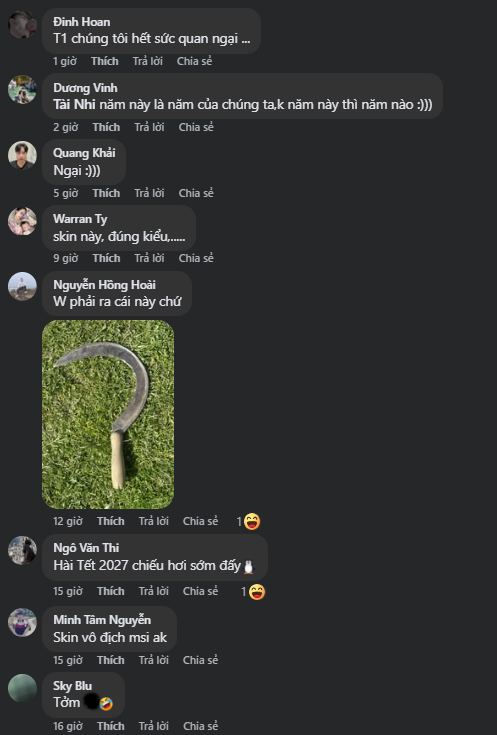Open Minh Tâm Nguyễn's avatar
The image size is (497, 735).
tap(22, 622)
